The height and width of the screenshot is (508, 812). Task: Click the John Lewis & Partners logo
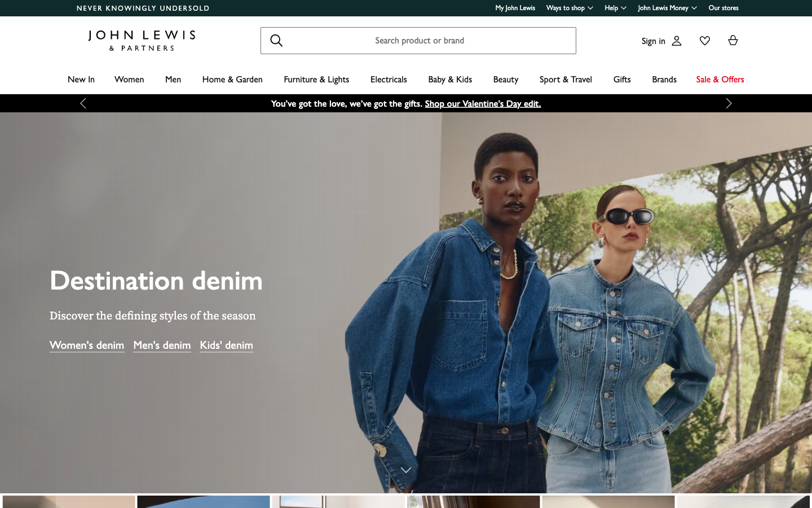(x=142, y=40)
